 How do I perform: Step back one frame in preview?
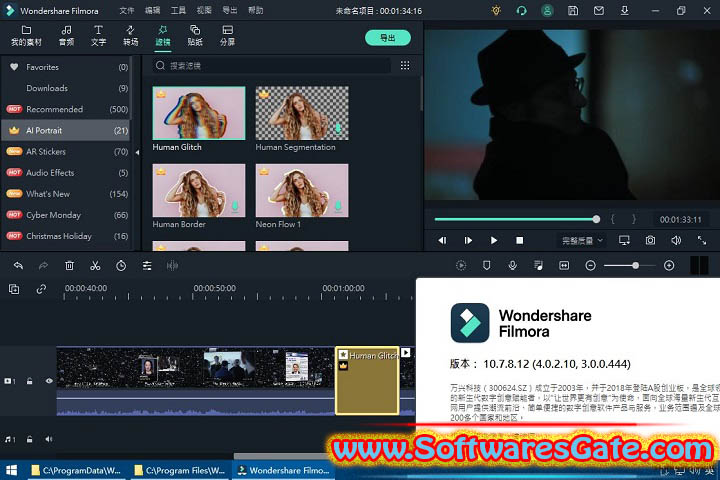442,240
